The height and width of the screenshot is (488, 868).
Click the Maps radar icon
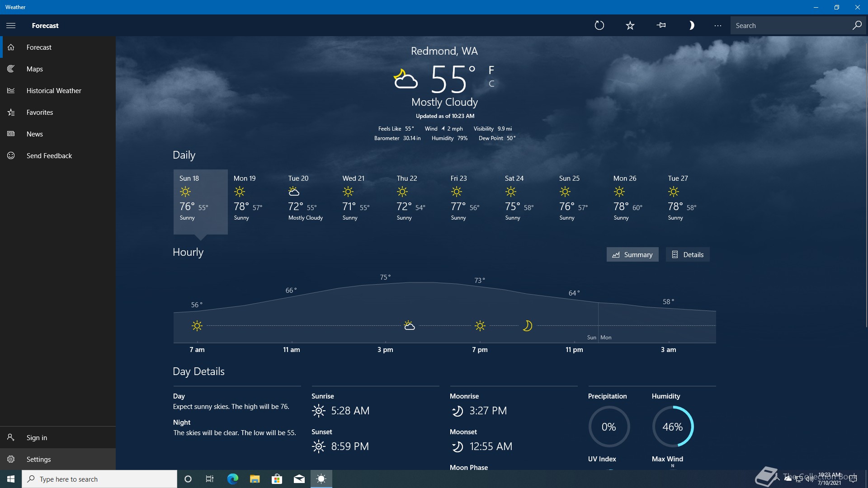point(11,69)
